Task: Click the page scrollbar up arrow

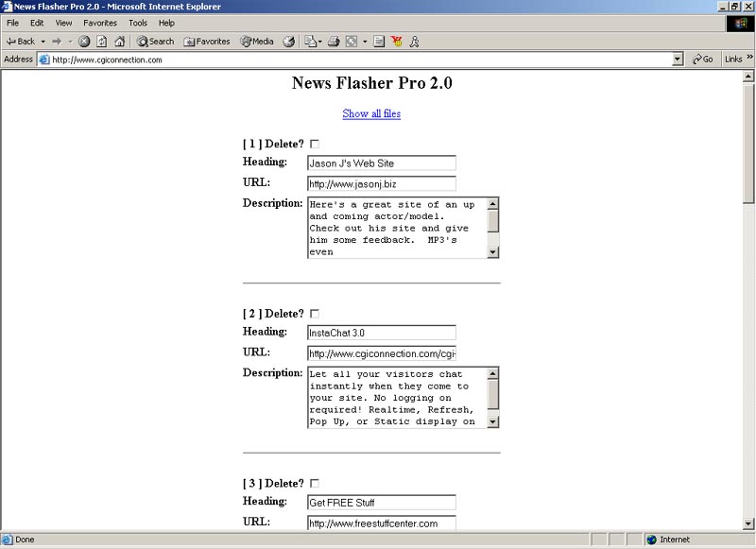Action: [x=748, y=77]
